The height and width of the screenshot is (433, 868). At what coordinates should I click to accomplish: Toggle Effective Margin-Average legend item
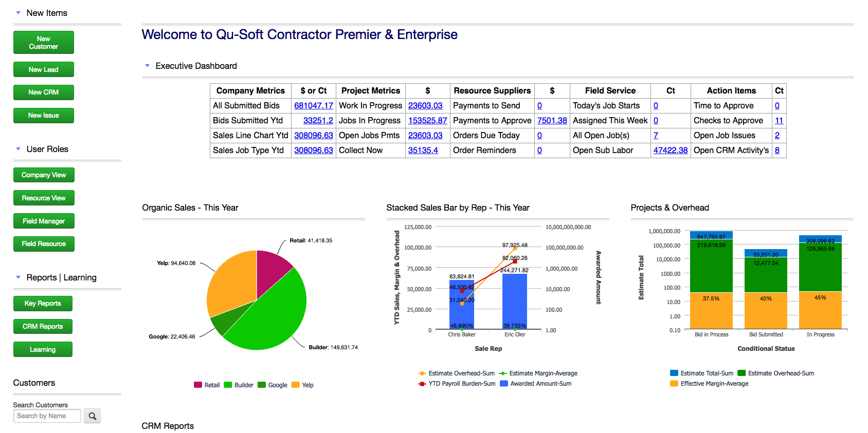(x=710, y=384)
